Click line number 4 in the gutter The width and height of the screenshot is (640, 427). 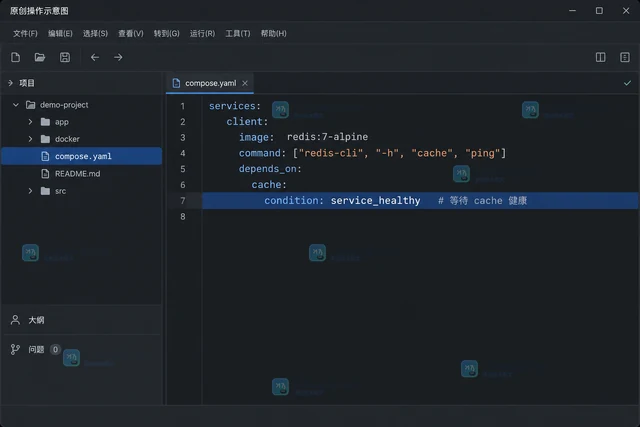pos(183,153)
